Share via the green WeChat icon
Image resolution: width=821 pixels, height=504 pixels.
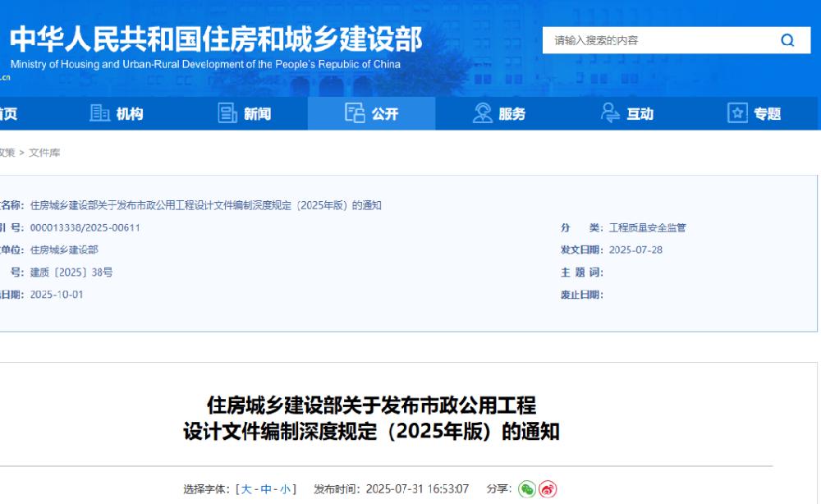tap(527, 489)
